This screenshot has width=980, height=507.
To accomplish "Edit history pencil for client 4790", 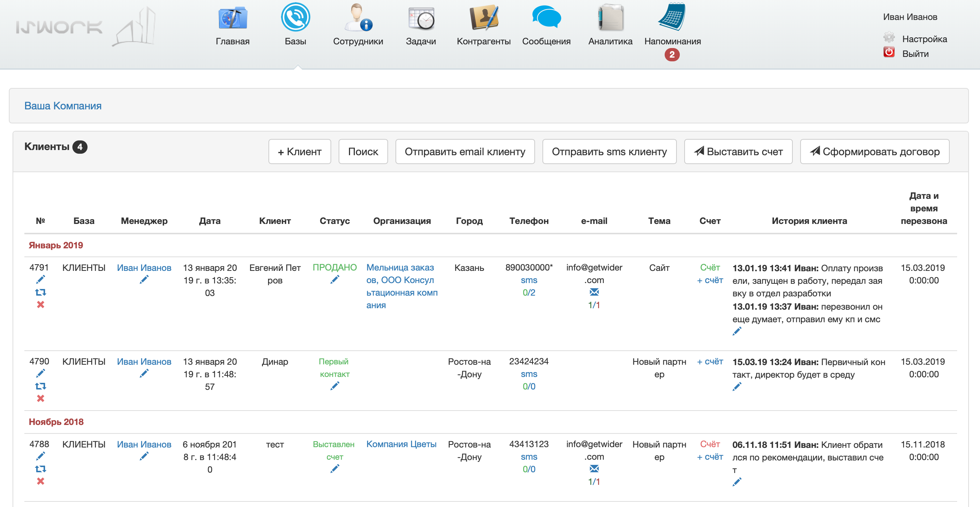I will coord(737,387).
